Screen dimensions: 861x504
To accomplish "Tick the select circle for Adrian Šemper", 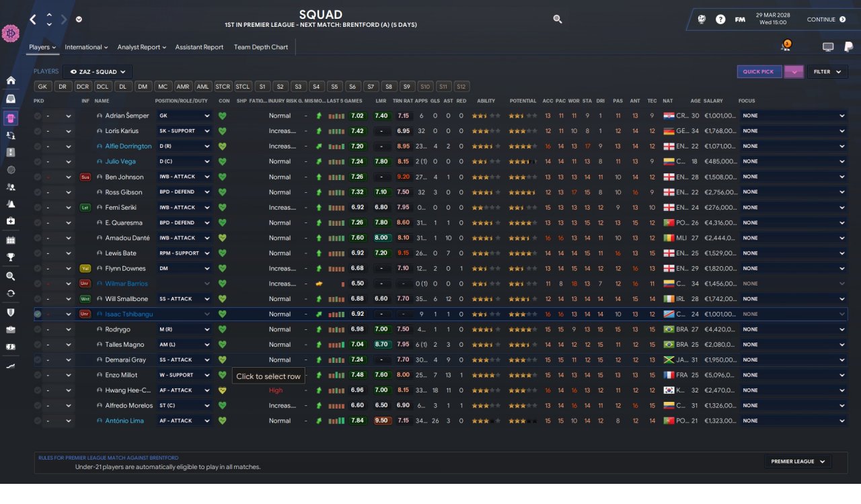I will point(38,116).
